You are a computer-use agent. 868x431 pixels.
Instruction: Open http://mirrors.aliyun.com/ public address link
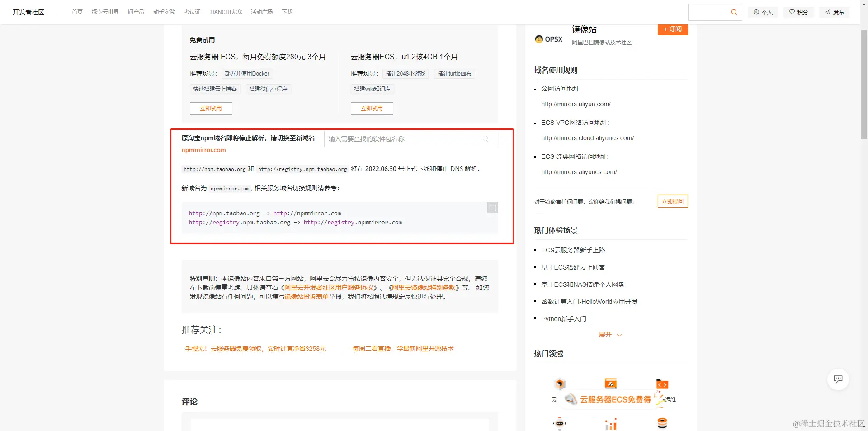pos(576,104)
